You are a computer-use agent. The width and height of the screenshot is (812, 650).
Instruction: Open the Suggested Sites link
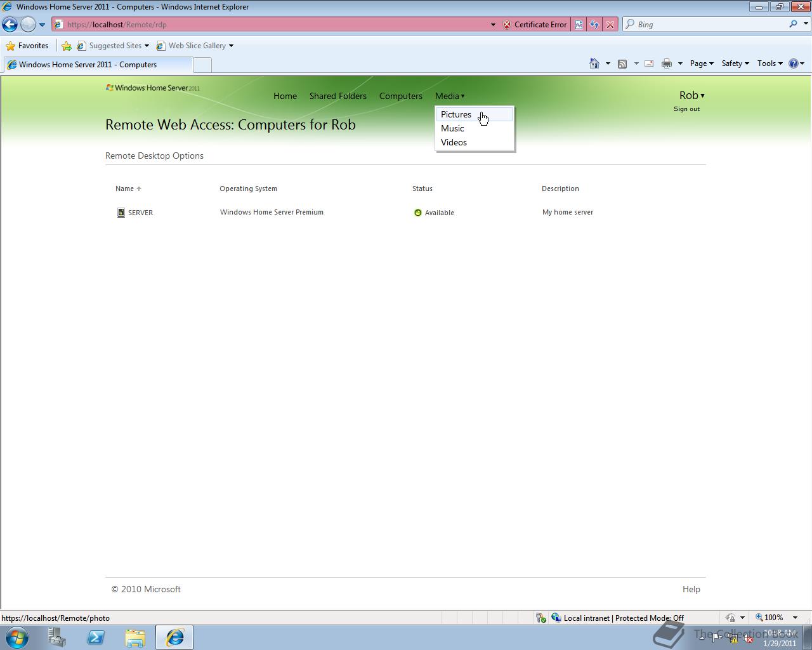[112, 46]
